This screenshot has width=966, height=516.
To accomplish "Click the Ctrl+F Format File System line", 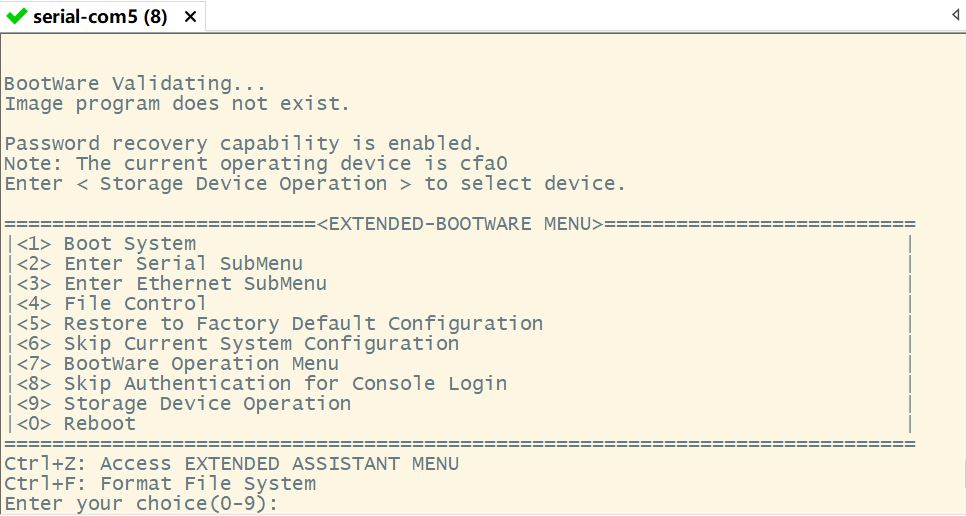I will 160,483.
